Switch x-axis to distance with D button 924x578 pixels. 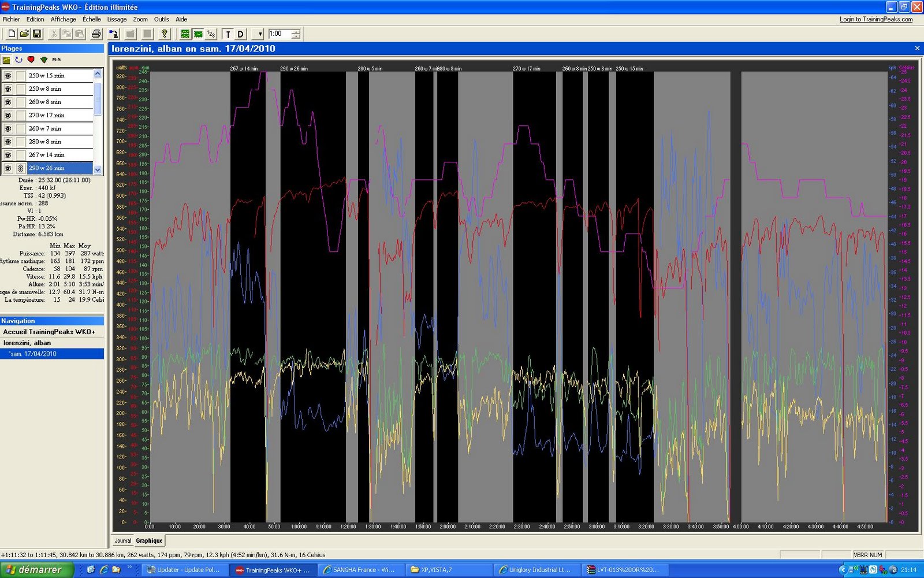point(240,34)
